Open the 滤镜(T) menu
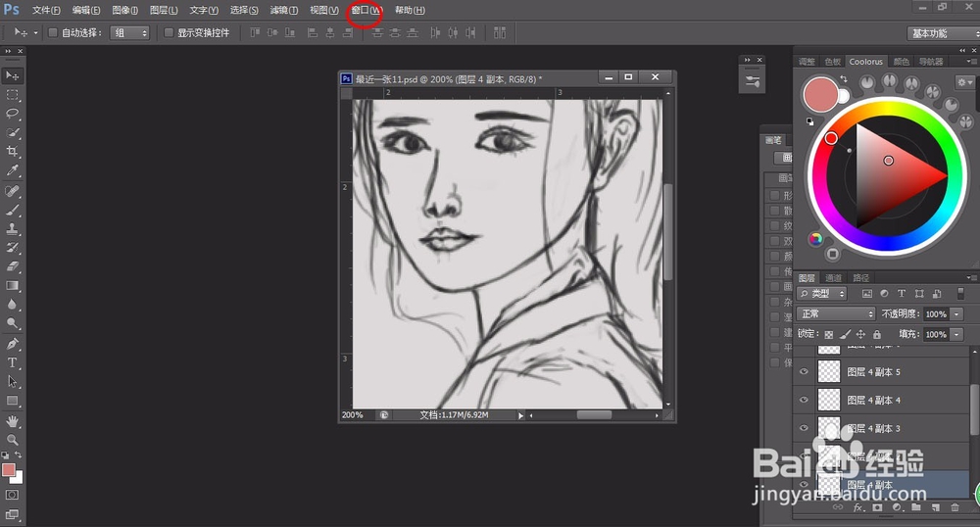 tap(284, 10)
